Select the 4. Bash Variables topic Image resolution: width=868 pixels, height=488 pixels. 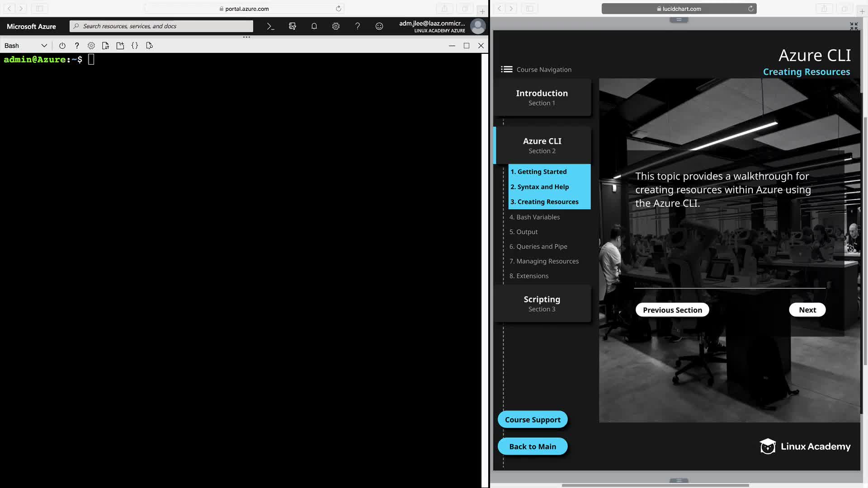coord(534,217)
